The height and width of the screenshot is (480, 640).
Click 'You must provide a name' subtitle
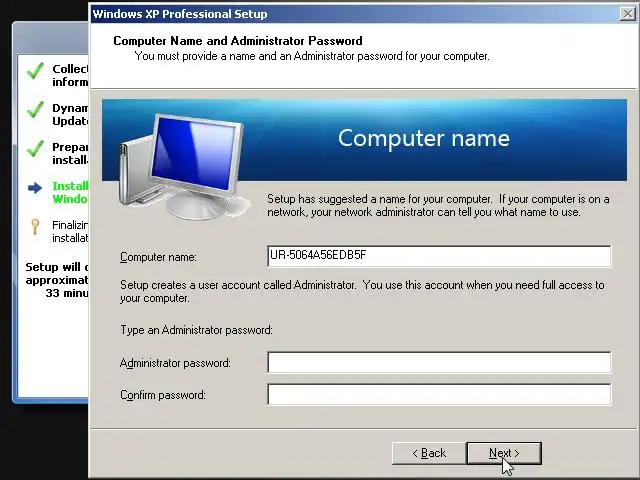pyautogui.click(x=312, y=56)
